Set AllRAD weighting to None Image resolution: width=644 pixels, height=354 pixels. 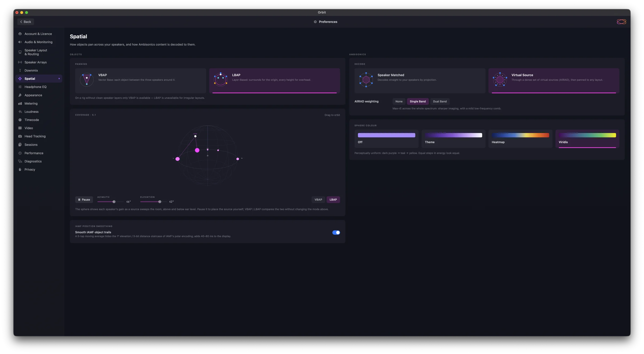click(399, 101)
